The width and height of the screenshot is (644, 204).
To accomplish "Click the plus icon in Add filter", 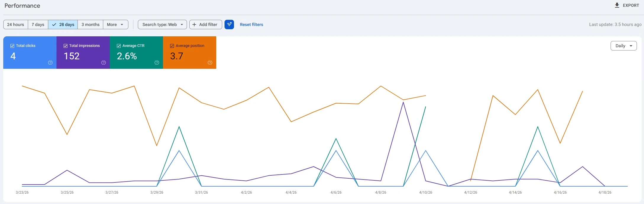I will pyautogui.click(x=194, y=25).
